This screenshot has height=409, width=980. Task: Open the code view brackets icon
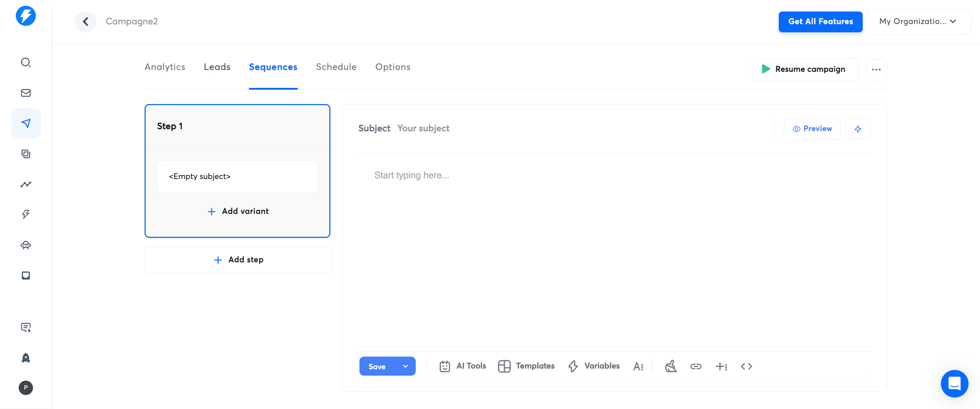(746, 366)
